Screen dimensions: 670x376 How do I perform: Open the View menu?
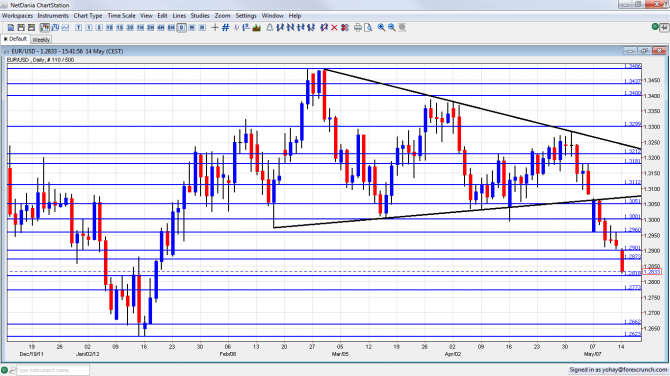click(x=146, y=16)
